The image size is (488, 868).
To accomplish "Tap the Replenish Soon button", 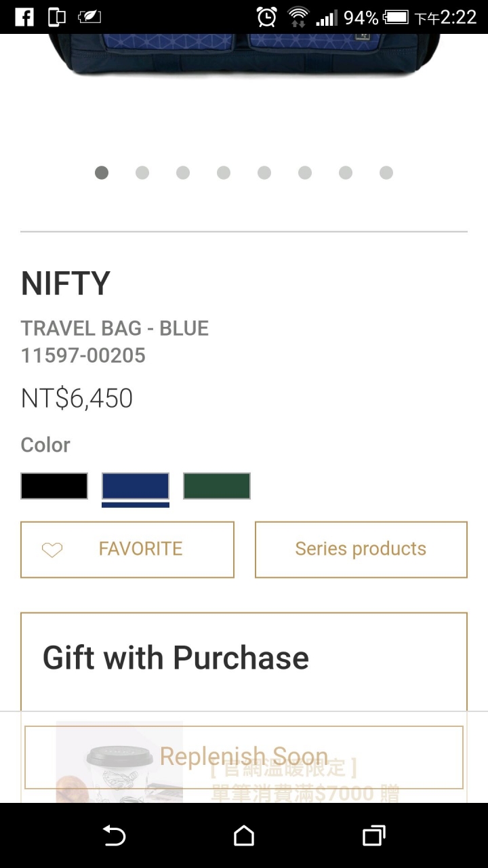I will coord(244,757).
